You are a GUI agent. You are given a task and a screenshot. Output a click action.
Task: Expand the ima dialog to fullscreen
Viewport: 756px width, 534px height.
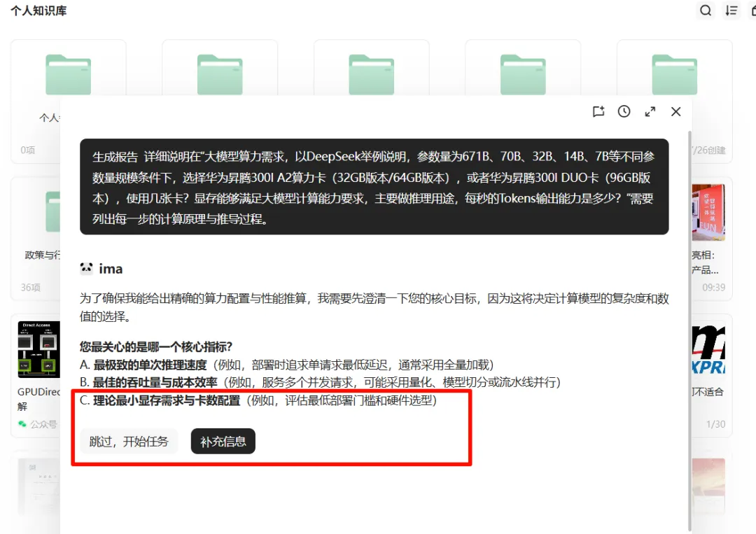[650, 111]
